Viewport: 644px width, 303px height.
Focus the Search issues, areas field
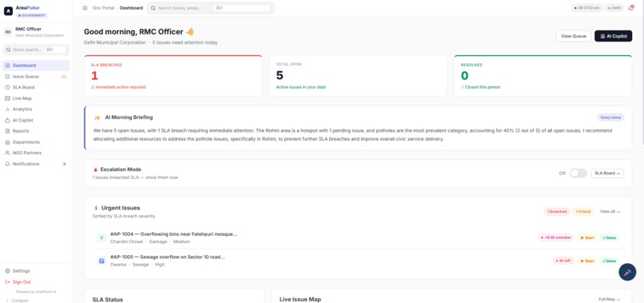(210, 8)
